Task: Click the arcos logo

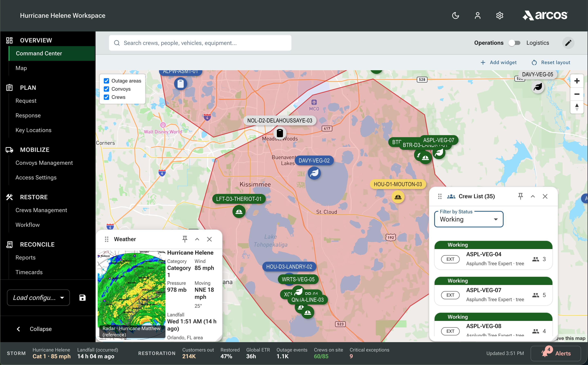Action: point(545,16)
